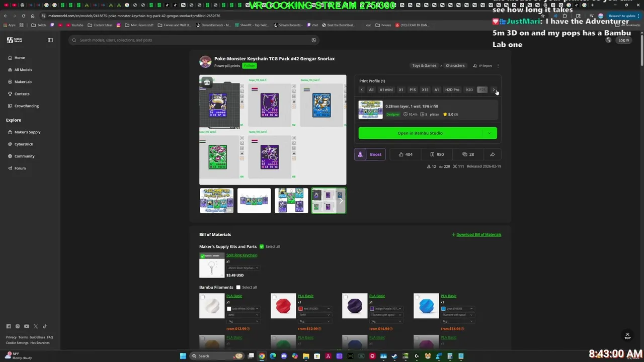Viewport: 644px width, 362px height.
Task: Select the second keychain thumbnail
Action: coord(254,201)
